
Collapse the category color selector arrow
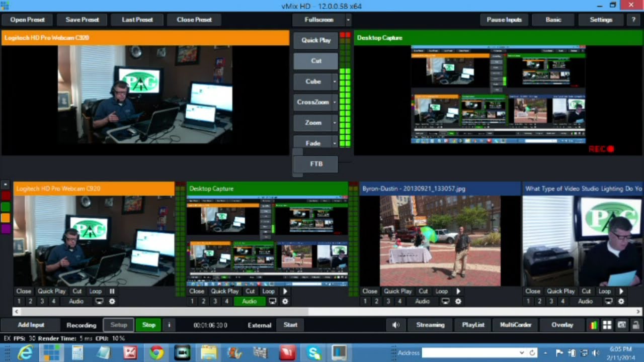click(x=5, y=185)
